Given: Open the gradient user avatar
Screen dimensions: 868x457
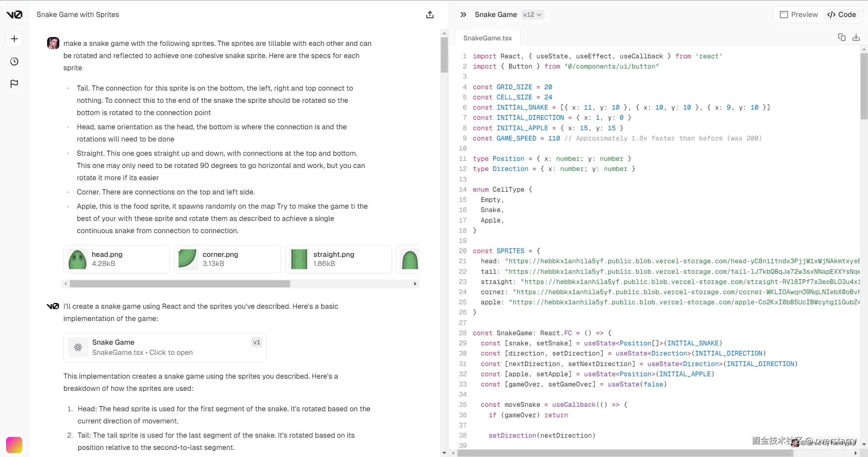Looking at the screenshot, I should pos(14,445).
